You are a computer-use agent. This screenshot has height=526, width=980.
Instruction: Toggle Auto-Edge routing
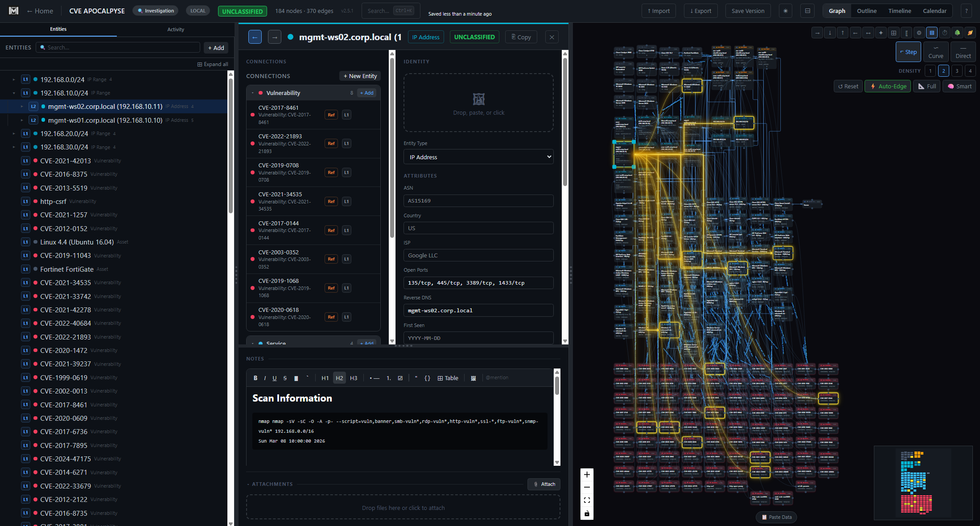(888, 86)
